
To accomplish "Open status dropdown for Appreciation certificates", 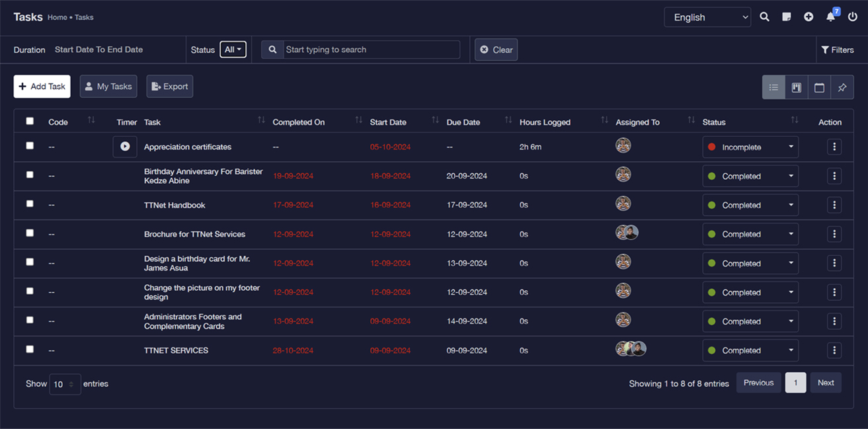I will point(750,147).
